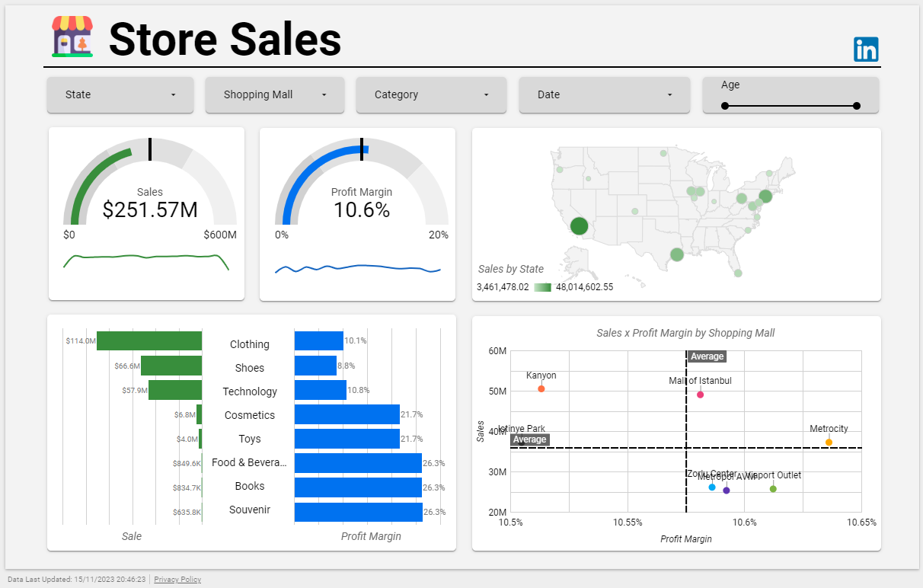Click the left handle of the Age slider
This screenshot has height=588, width=923.
point(724,107)
